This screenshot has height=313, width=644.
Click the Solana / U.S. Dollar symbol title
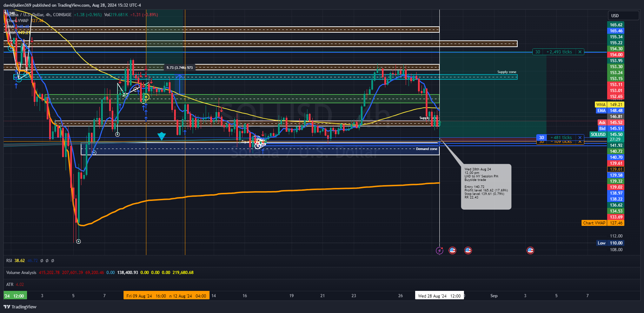pyautogui.click(x=39, y=15)
